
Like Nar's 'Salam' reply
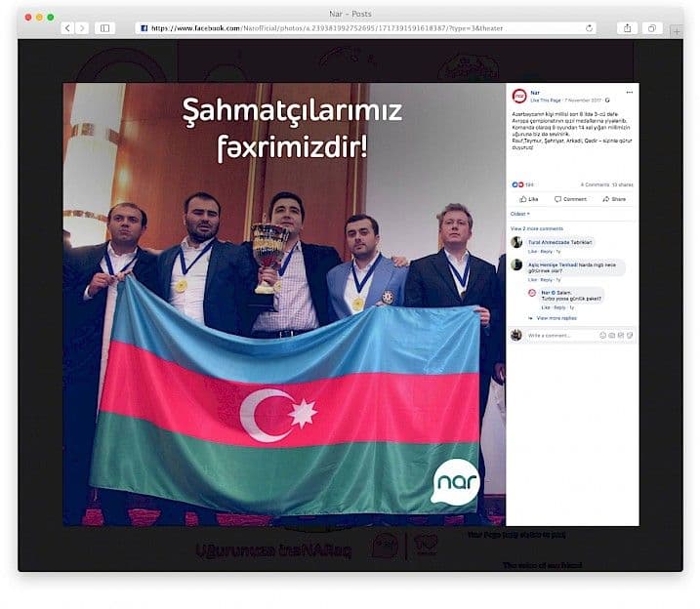tap(546, 307)
